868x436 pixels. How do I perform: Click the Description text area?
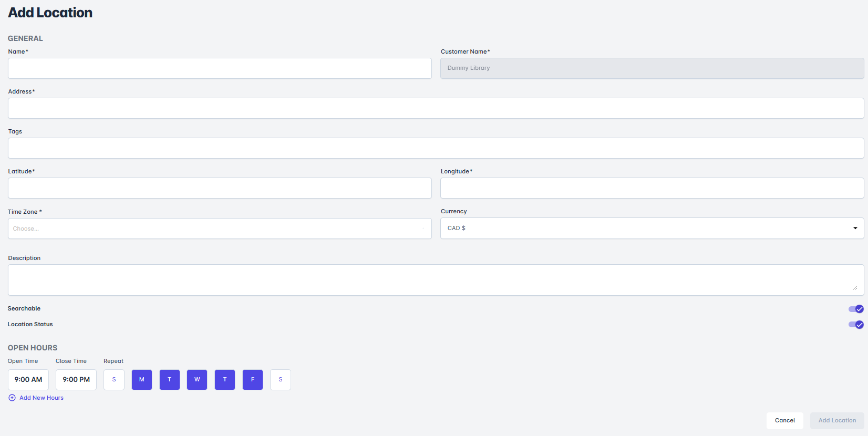click(436, 280)
